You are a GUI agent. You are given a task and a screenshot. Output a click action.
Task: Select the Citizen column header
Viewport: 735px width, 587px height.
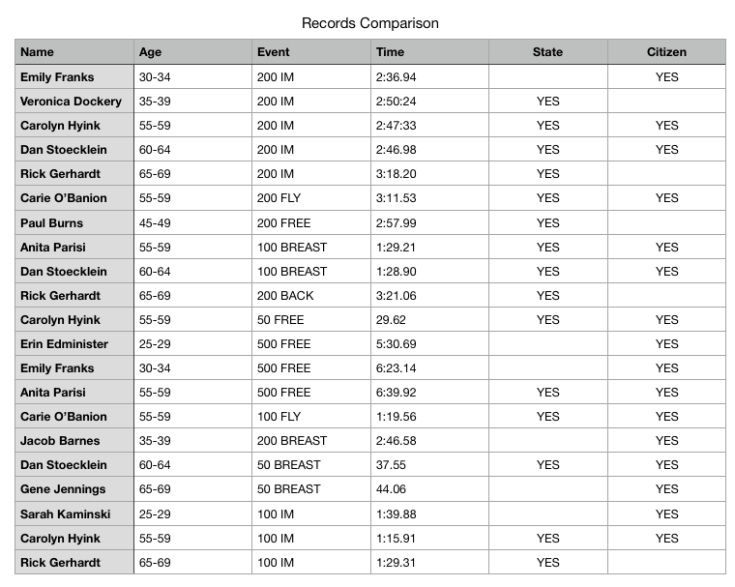pyautogui.click(x=667, y=52)
